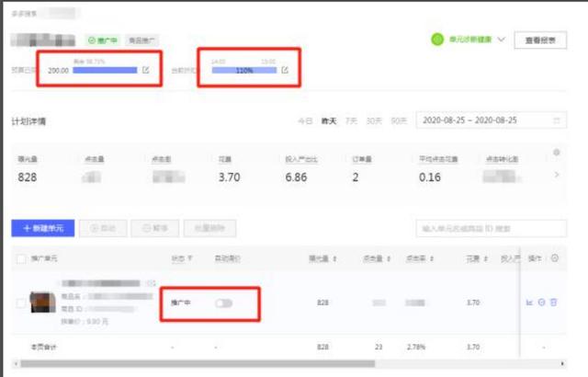Open the data chart icon in the unit row

[x=529, y=303]
